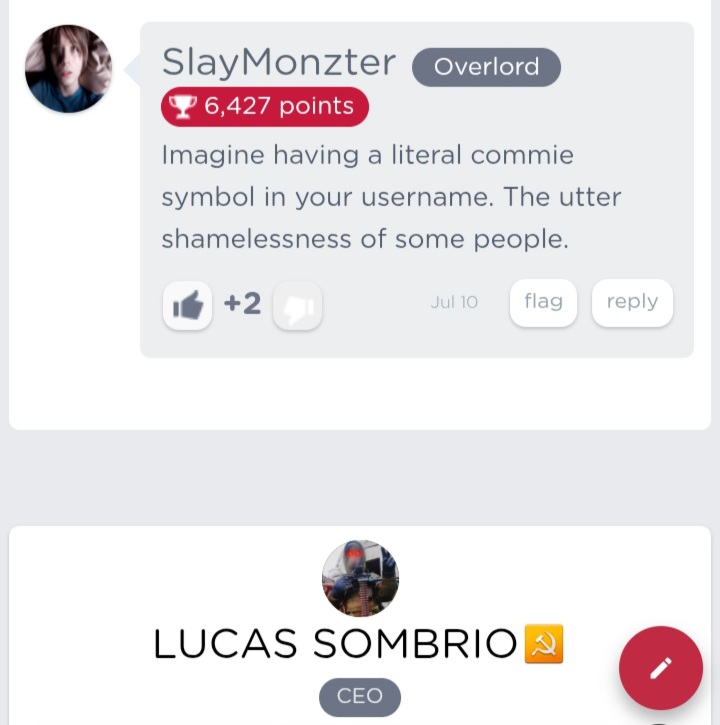Tap the hammer and sickle emoji
The width and height of the screenshot is (720, 725).
544,643
